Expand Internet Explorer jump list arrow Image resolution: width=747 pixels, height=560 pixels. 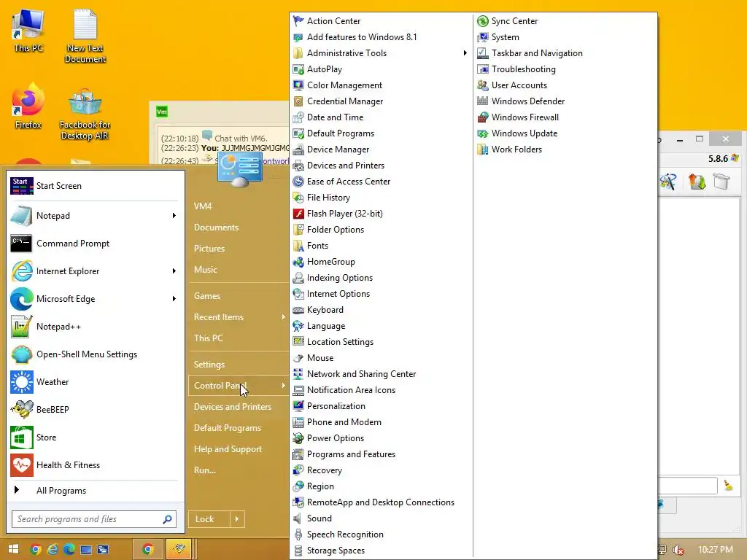(x=174, y=271)
